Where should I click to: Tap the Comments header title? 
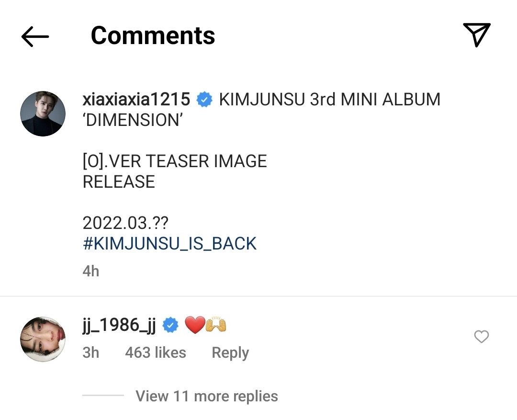[153, 35]
